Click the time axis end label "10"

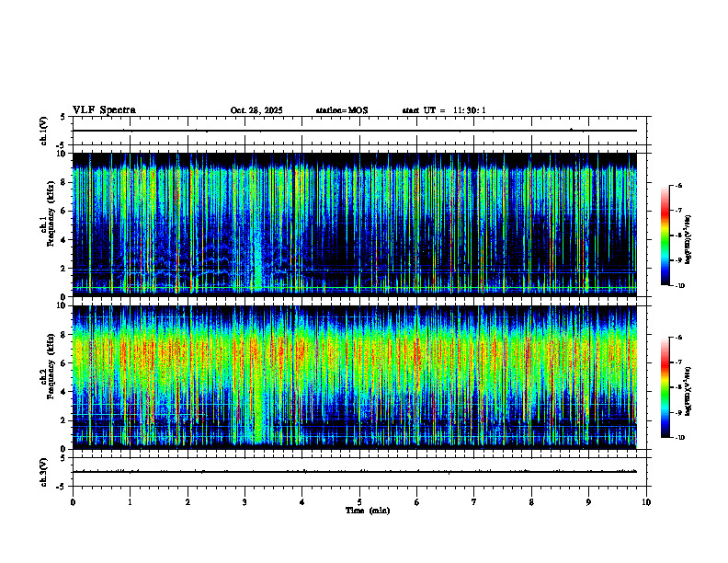[x=646, y=502]
